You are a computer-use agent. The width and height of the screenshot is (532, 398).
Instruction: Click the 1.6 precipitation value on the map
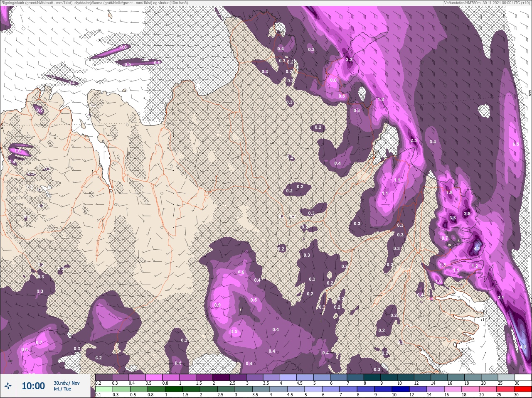click(x=438, y=282)
